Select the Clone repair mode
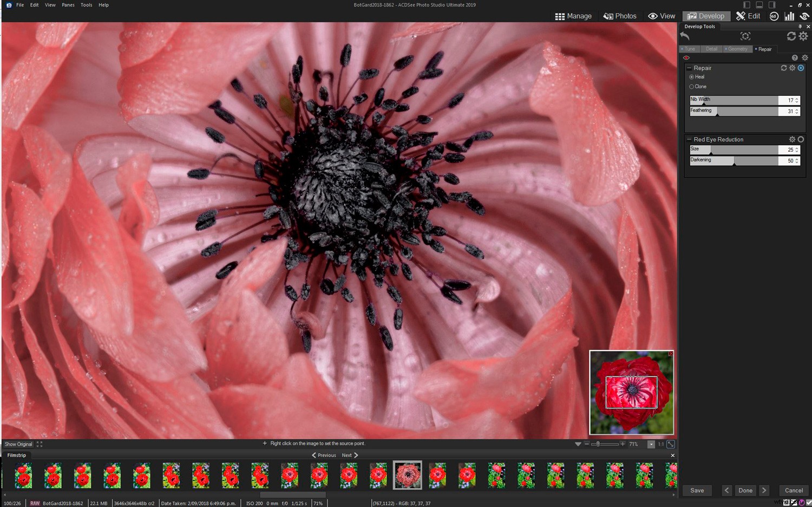This screenshot has height=507, width=812. pos(691,86)
